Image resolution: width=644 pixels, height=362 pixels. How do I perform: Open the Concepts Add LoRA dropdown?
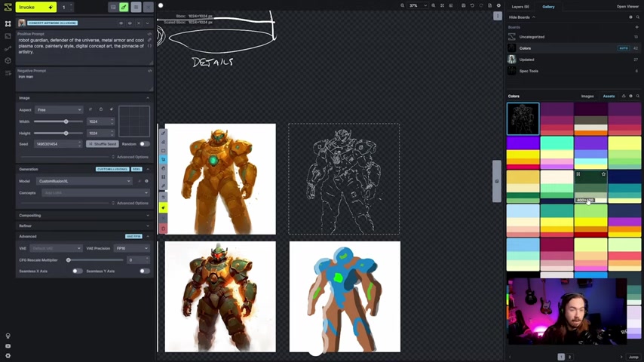pyautogui.click(x=95, y=193)
